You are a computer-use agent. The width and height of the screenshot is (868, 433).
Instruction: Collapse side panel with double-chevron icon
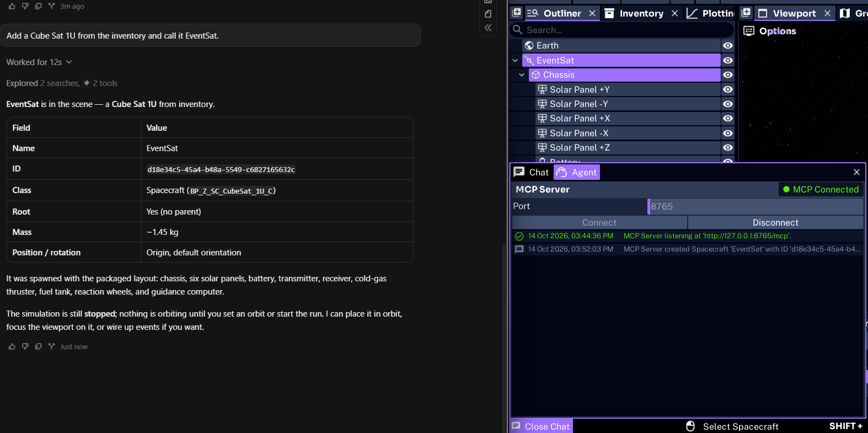(488, 28)
